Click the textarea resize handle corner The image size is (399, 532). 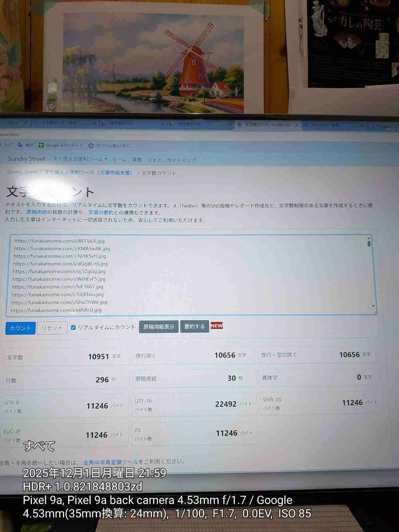pos(375,313)
